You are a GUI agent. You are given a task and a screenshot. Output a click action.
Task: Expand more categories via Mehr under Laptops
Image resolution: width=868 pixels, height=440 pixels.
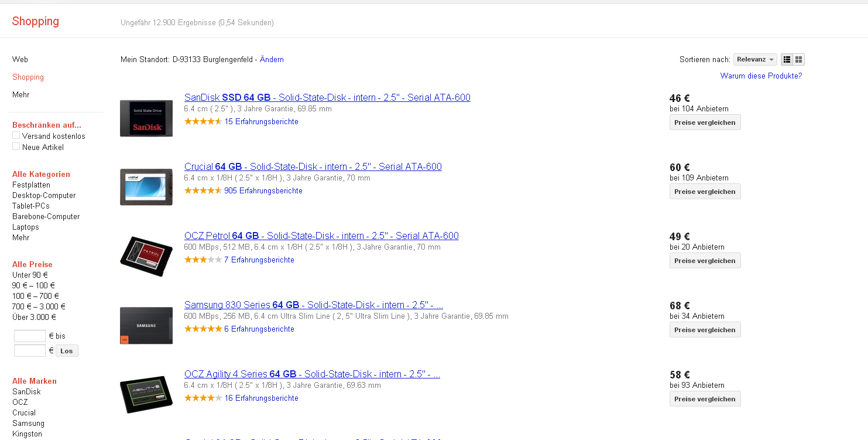[x=20, y=237]
